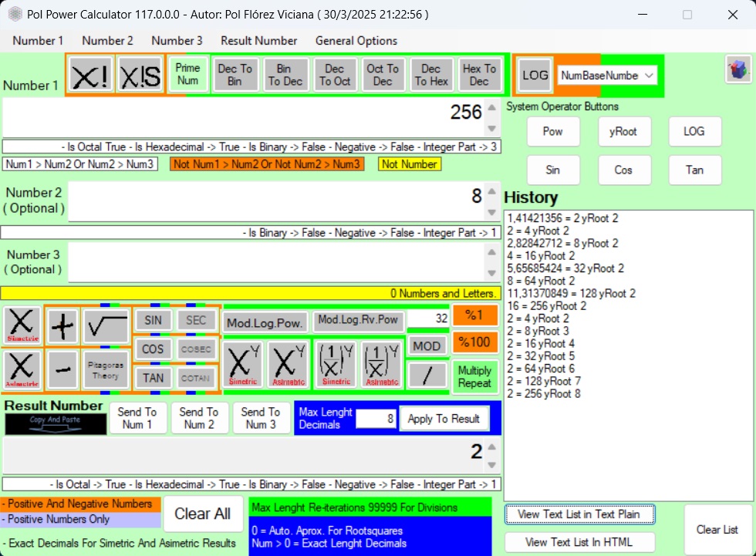
Task: Select Positive And Negative Numbers mode
Action: pyautogui.click(x=81, y=504)
